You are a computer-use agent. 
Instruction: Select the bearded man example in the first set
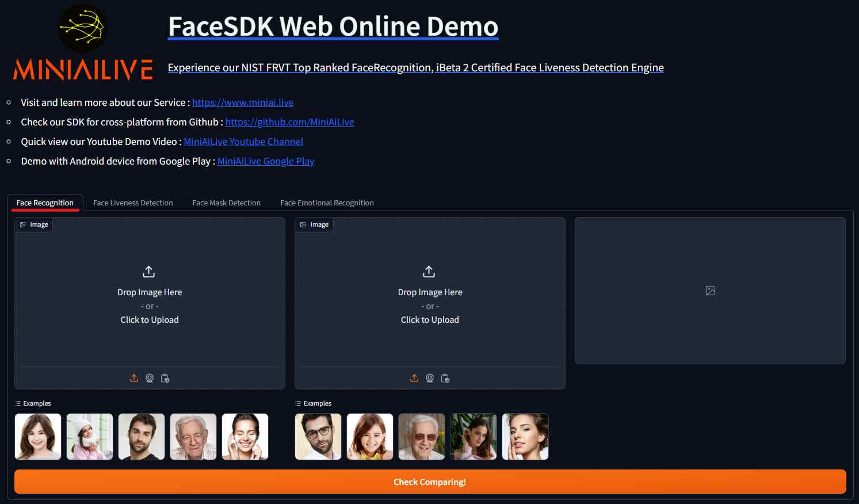tap(142, 437)
